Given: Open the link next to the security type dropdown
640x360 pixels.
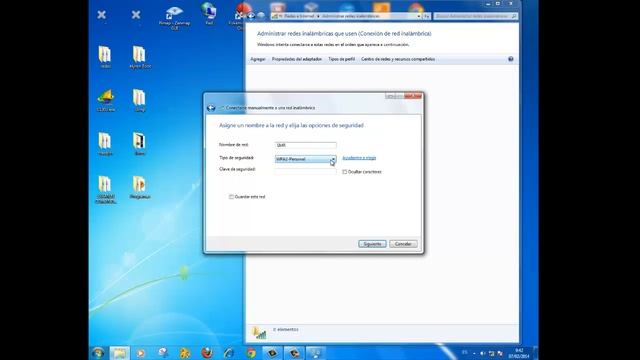Looking at the screenshot, I should click(x=359, y=158).
